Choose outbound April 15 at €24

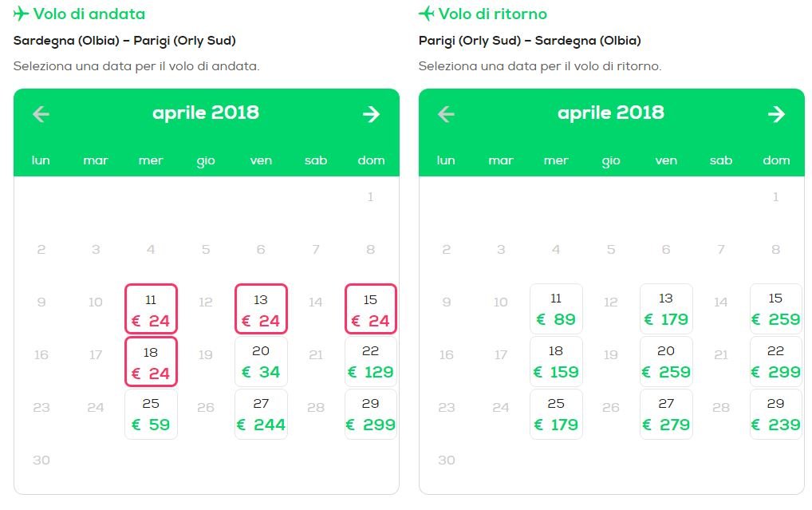371,309
